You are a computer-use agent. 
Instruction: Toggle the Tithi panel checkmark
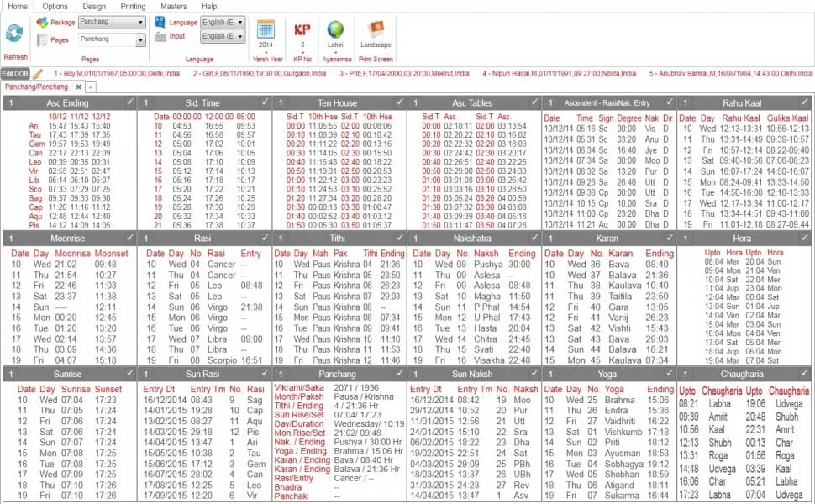pyautogui.click(x=400, y=238)
